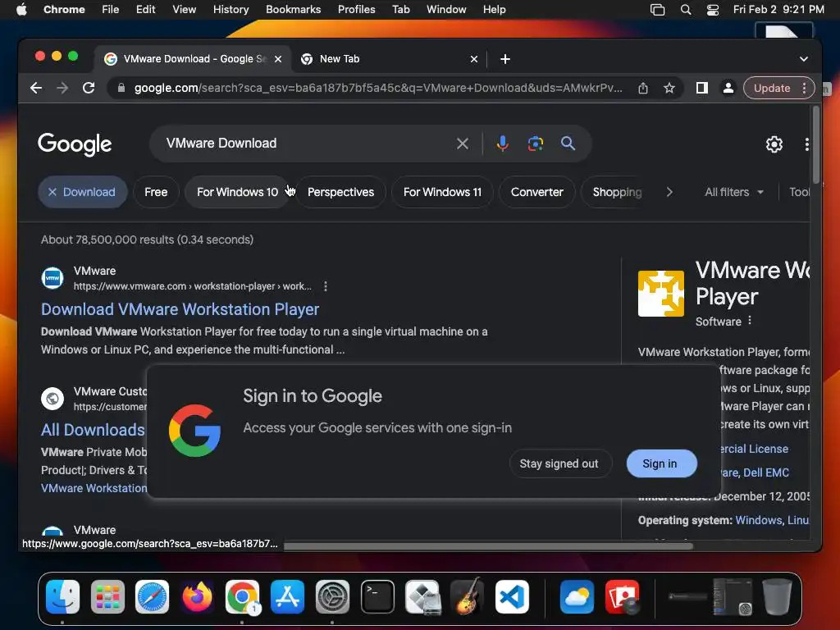Expand the tab search chevron

pyautogui.click(x=804, y=59)
